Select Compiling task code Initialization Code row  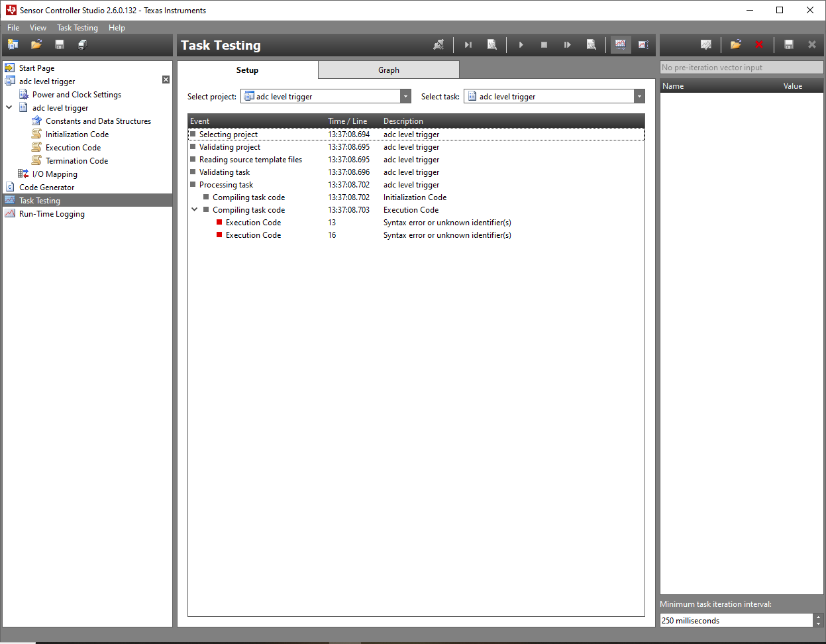coord(416,197)
